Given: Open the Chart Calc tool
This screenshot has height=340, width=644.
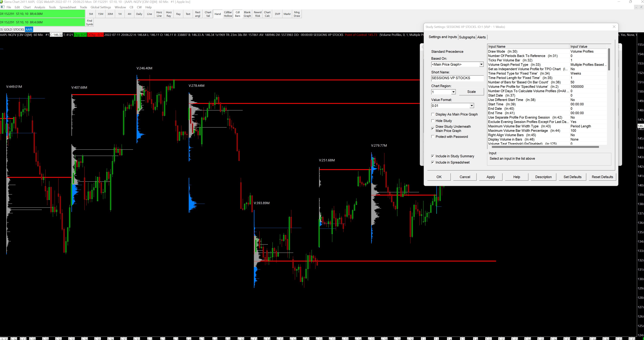Looking at the screenshot, I should (267, 14).
